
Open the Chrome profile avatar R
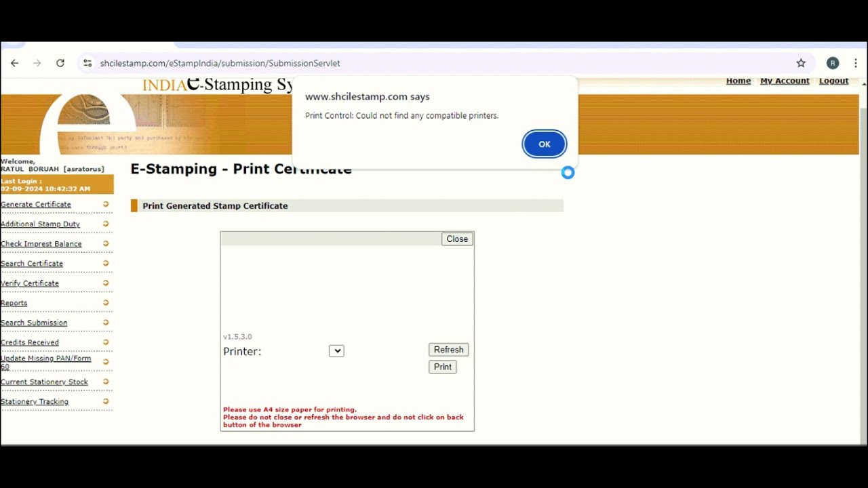(833, 63)
